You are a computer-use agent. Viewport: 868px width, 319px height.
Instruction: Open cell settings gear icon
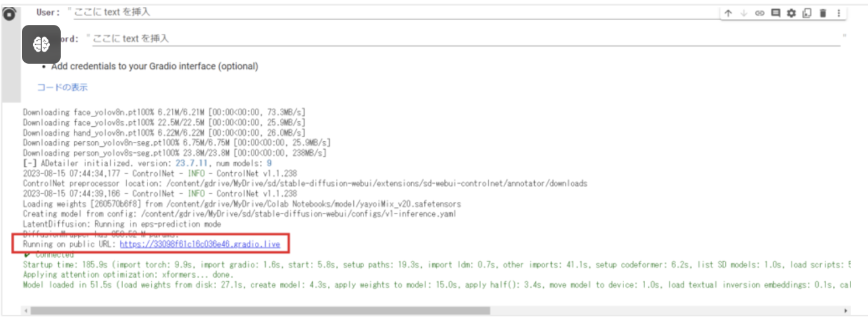tap(791, 13)
